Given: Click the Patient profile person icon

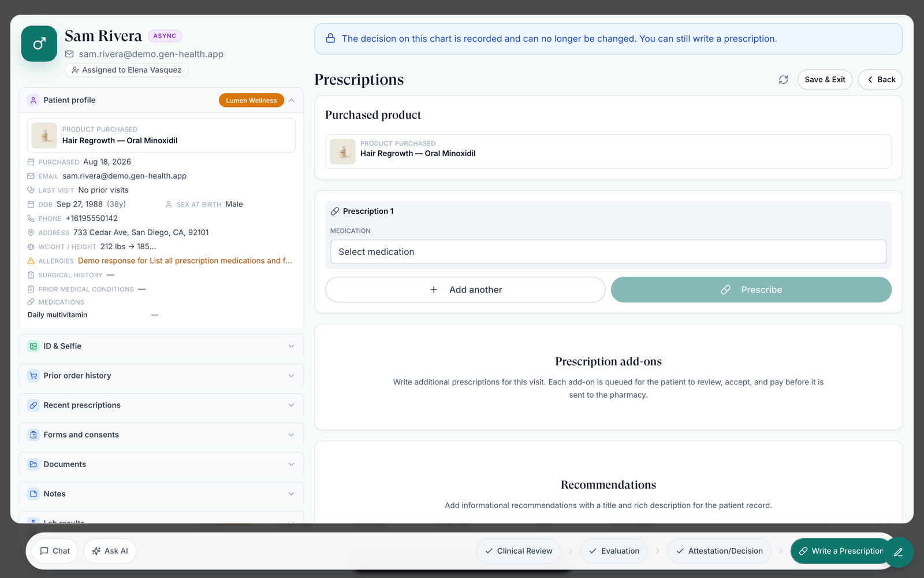Looking at the screenshot, I should coord(33,100).
